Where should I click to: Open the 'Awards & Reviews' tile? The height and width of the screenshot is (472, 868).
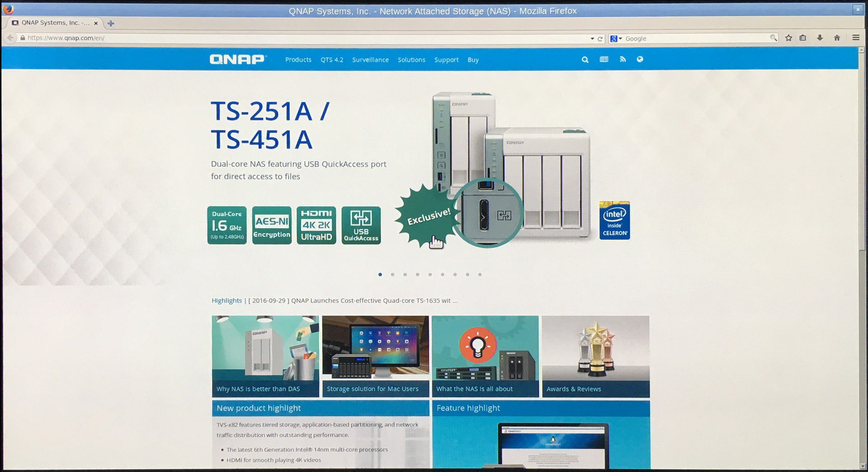point(595,356)
